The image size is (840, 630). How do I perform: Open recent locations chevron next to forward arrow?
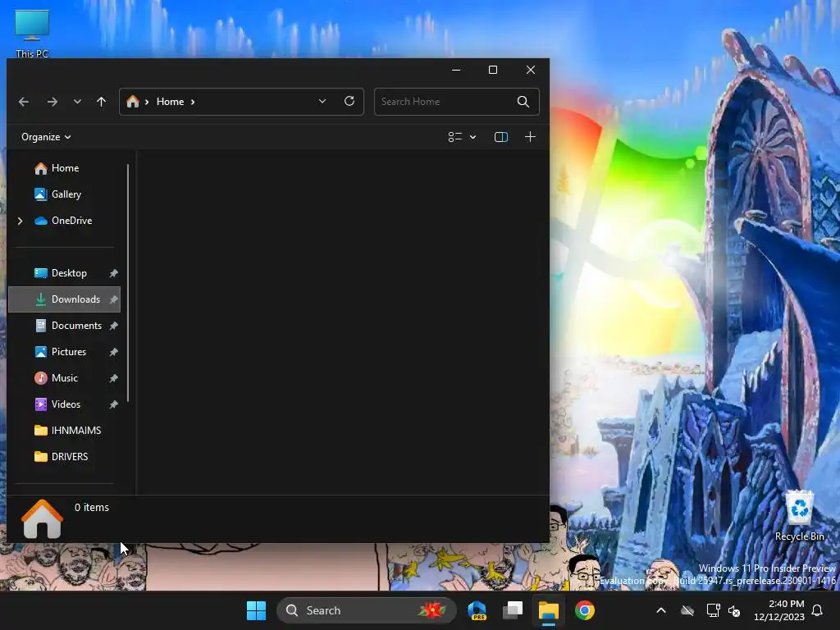[x=77, y=102]
